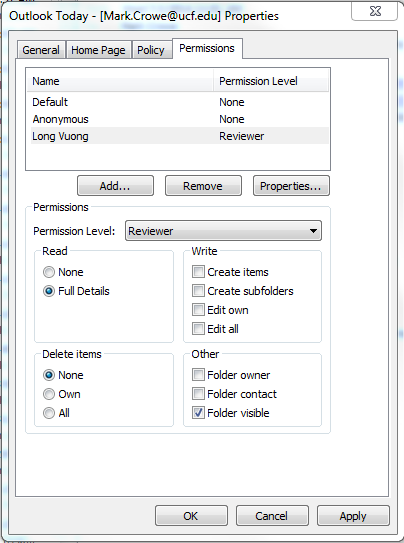
Task: Click the Permission Level column header
Action: [x=271, y=81]
